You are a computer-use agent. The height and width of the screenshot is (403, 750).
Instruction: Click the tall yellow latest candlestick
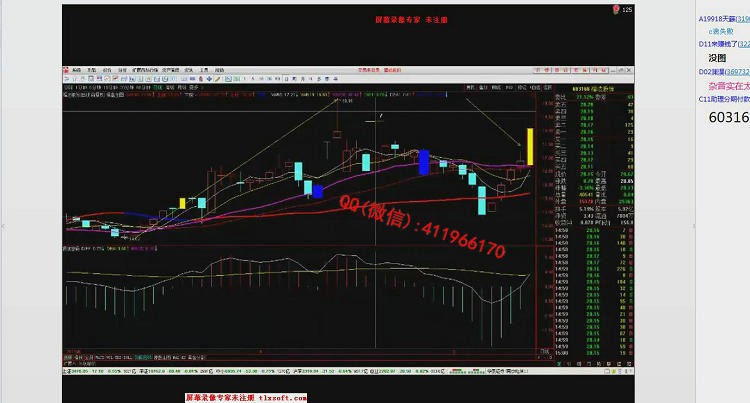[x=531, y=144]
